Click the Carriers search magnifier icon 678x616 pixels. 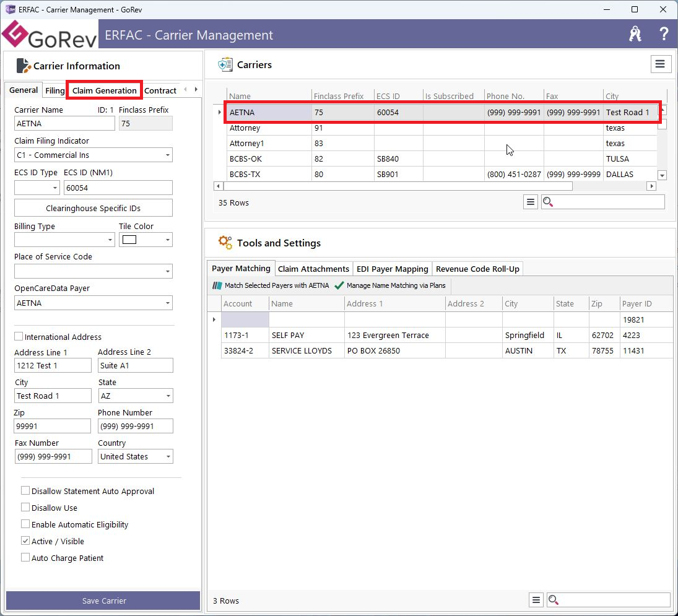pos(548,202)
